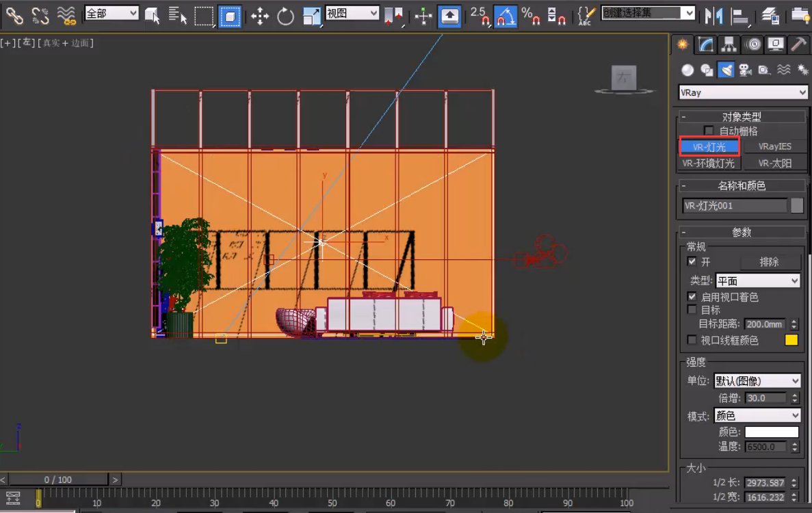Open the Mirror tool
Image resolution: width=812 pixels, height=513 pixels.
click(x=713, y=15)
